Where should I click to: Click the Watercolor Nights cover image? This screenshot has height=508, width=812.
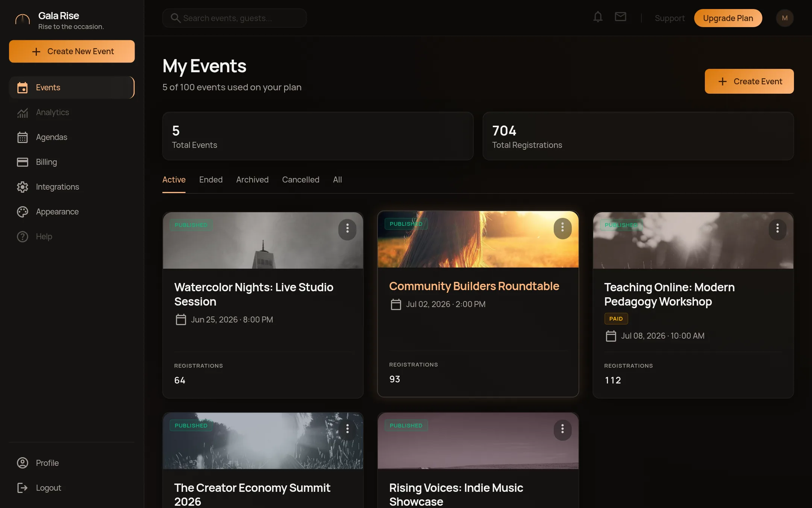(263, 240)
